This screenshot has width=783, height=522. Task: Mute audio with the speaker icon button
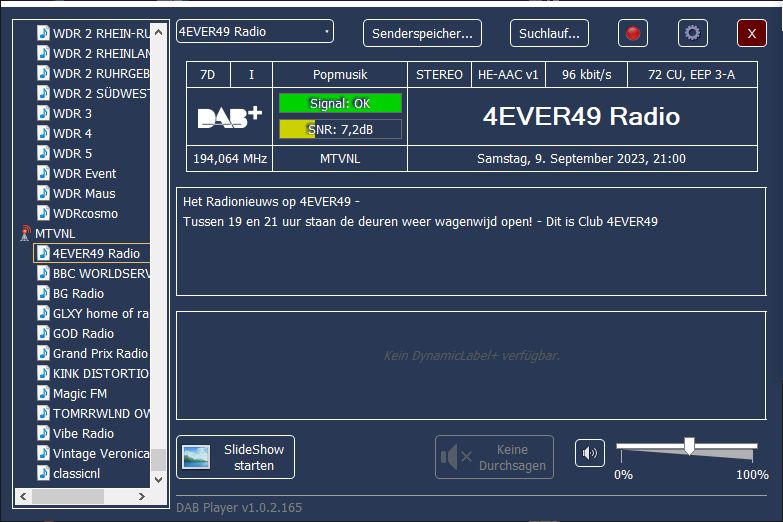coord(590,453)
